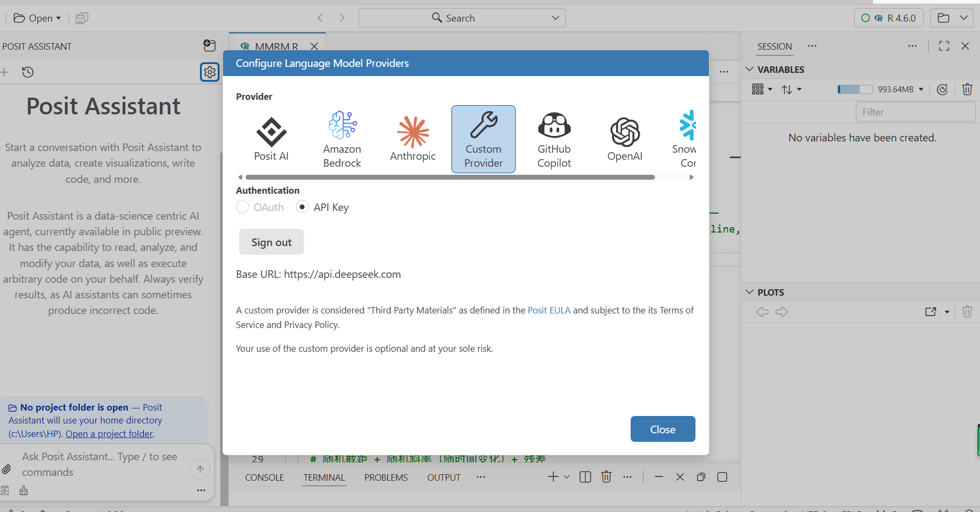
Task: Open the Posit EULA link
Action: [549, 310]
